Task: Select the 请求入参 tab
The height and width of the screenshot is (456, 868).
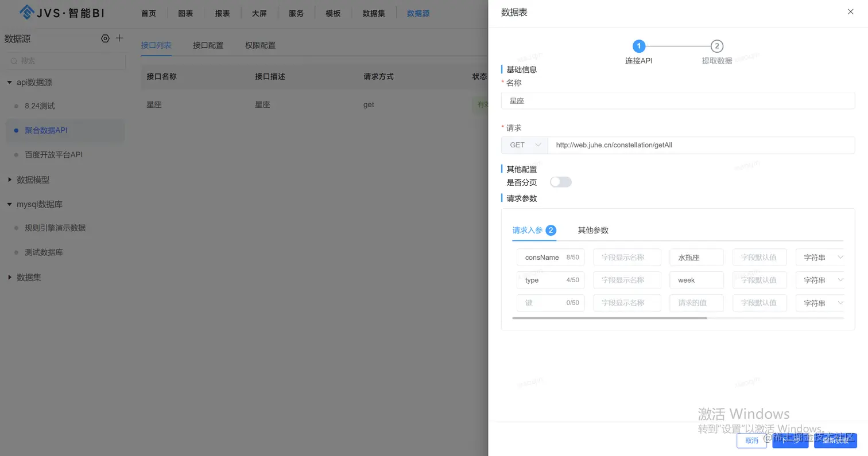Action: (528, 230)
